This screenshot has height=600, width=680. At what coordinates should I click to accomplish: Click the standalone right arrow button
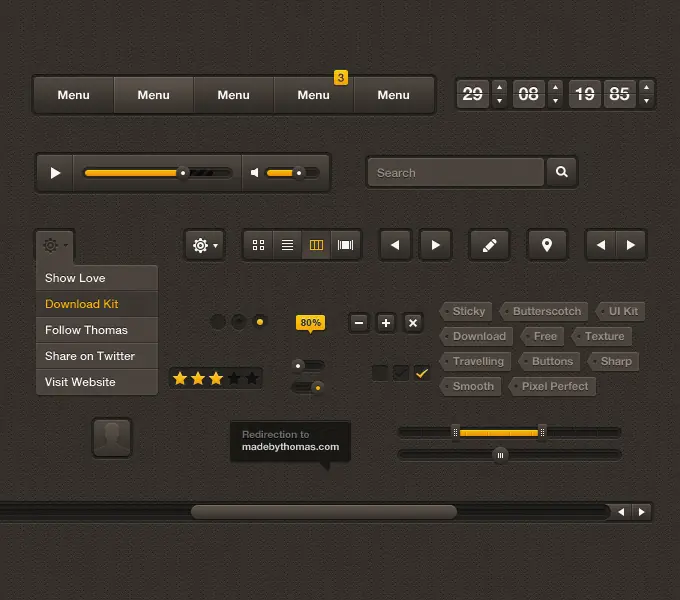(x=436, y=245)
